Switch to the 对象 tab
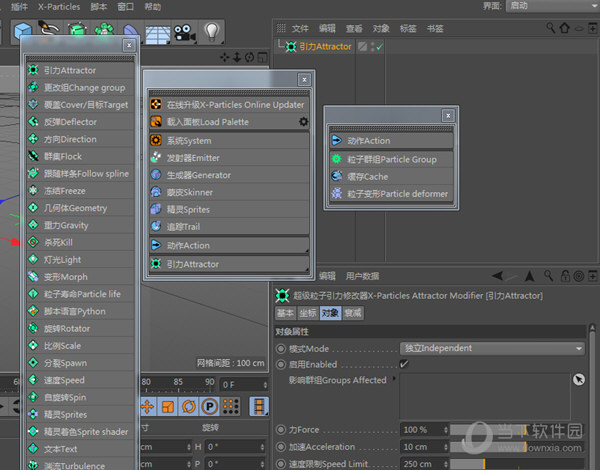The height and width of the screenshot is (470, 600). click(330, 313)
